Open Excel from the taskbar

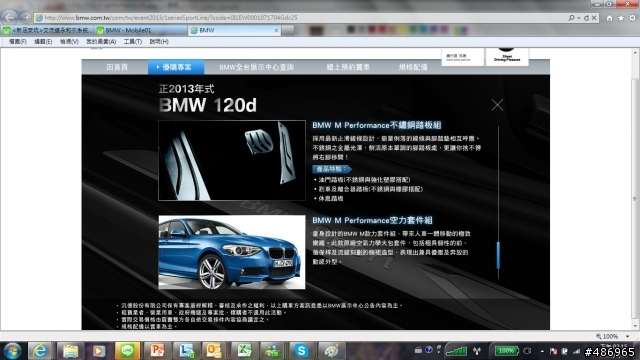coord(244,351)
